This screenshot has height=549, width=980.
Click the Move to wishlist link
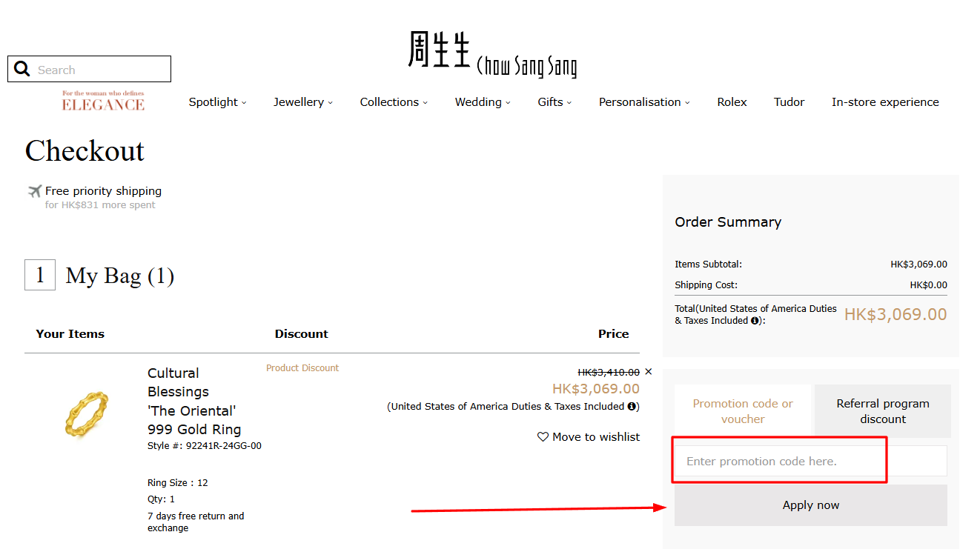595,436
